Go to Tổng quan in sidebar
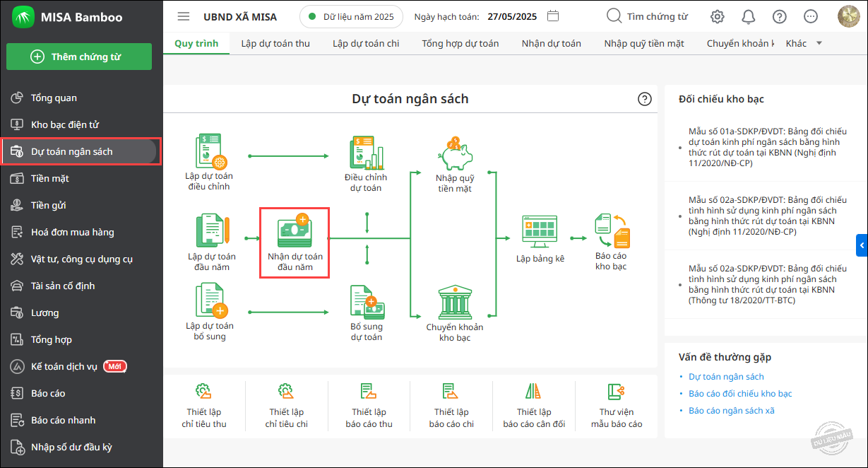Viewport: 868px width, 468px height. [54, 98]
